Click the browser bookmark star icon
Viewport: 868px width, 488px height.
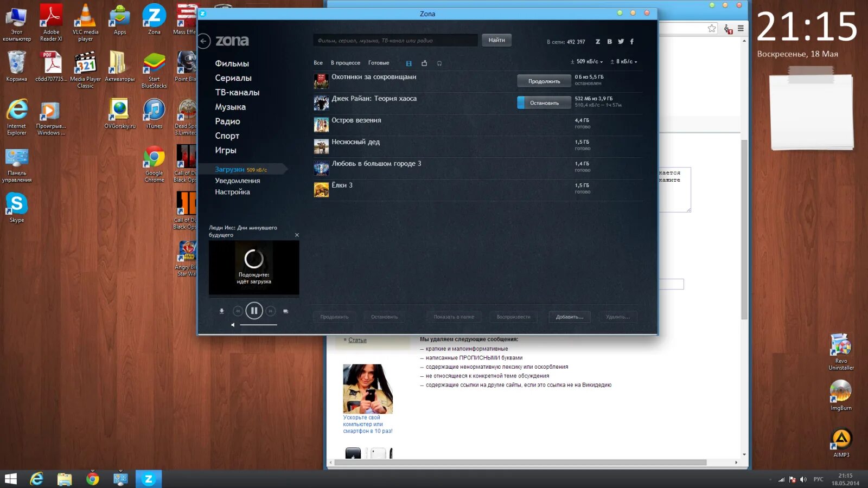(x=712, y=28)
